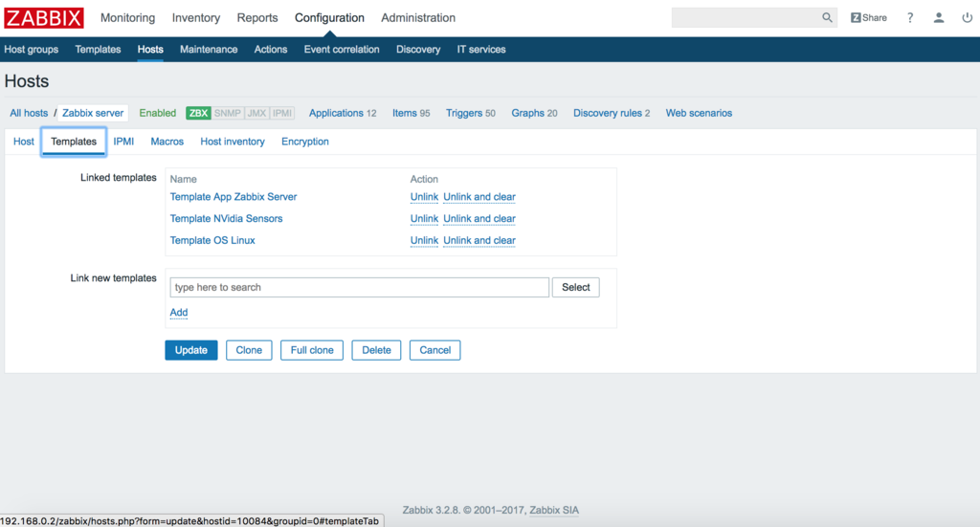980x527 pixels.
Task: Open Discovery rules 2 link
Action: coord(612,113)
